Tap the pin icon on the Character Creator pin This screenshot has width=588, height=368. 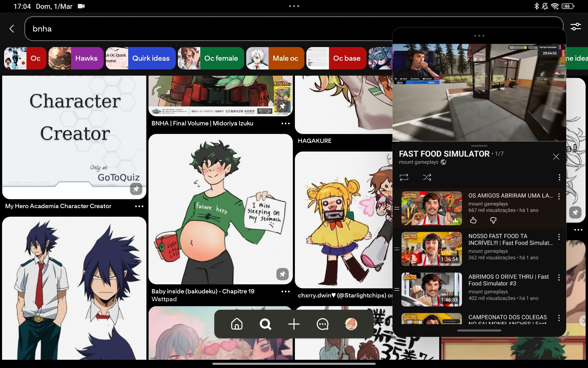136,189
